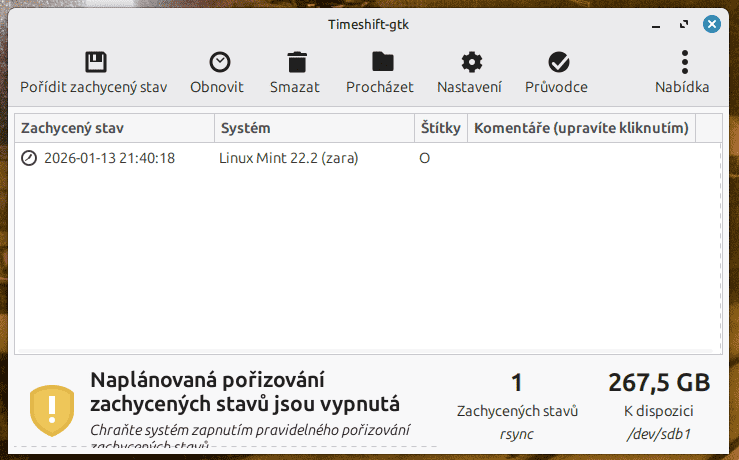This screenshot has height=460, width=739.
Task: Close the Timeshift-gtk window
Action: 712,24
